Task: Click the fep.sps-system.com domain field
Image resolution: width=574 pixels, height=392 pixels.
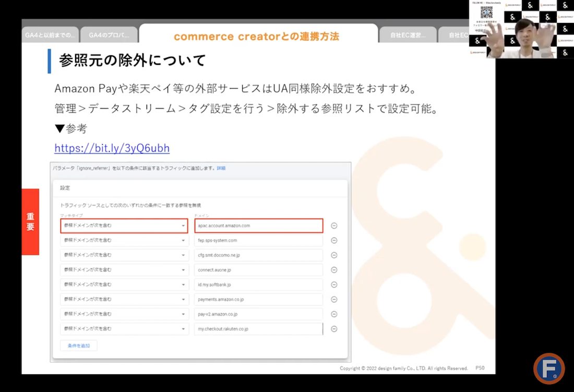Action: pyautogui.click(x=258, y=241)
